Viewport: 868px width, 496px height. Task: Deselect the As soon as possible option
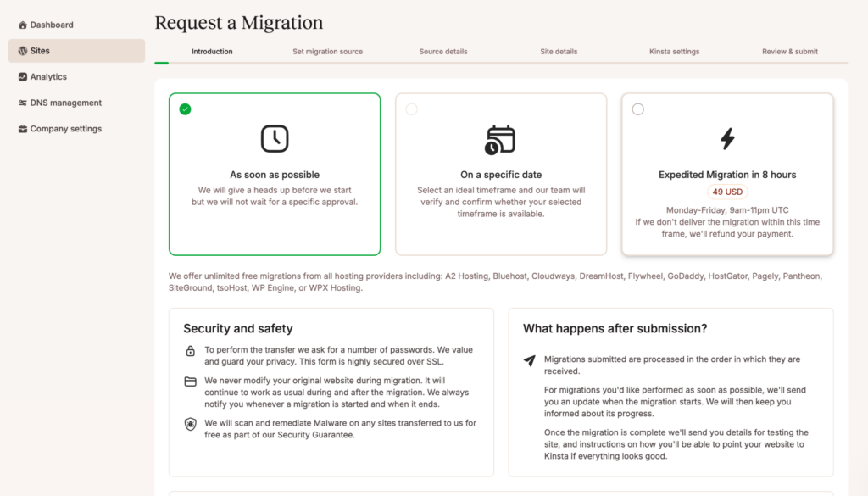[x=185, y=109]
